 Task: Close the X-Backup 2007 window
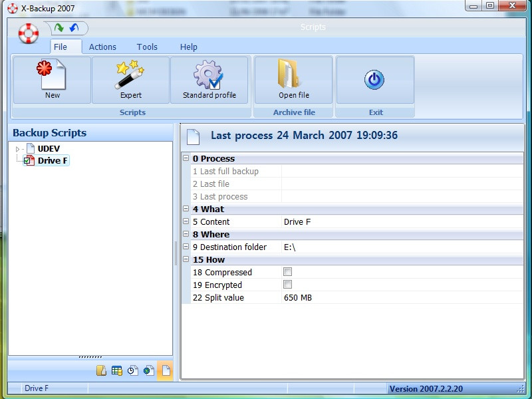pyautogui.click(x=512, y=6)
